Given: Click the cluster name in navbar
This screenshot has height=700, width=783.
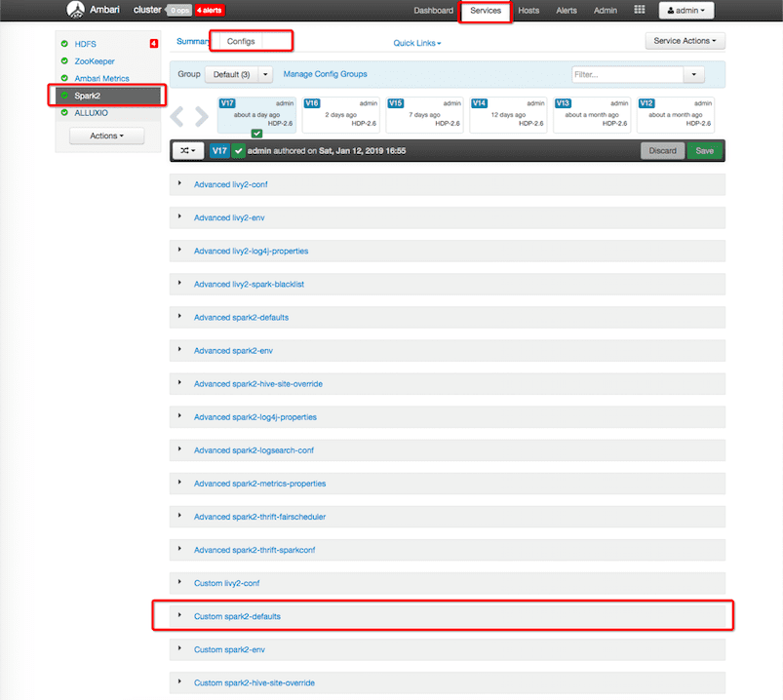Looking at the screenshot, I should pos(147,10).
